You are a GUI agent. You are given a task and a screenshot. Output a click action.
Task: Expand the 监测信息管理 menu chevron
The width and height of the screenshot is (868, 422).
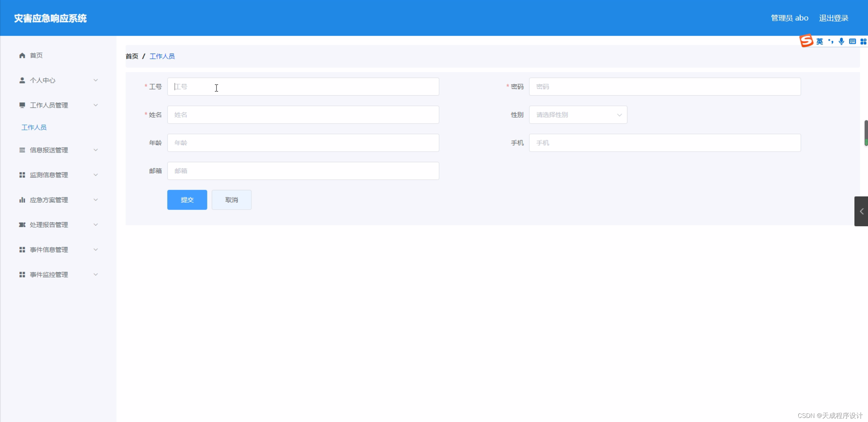96,175
